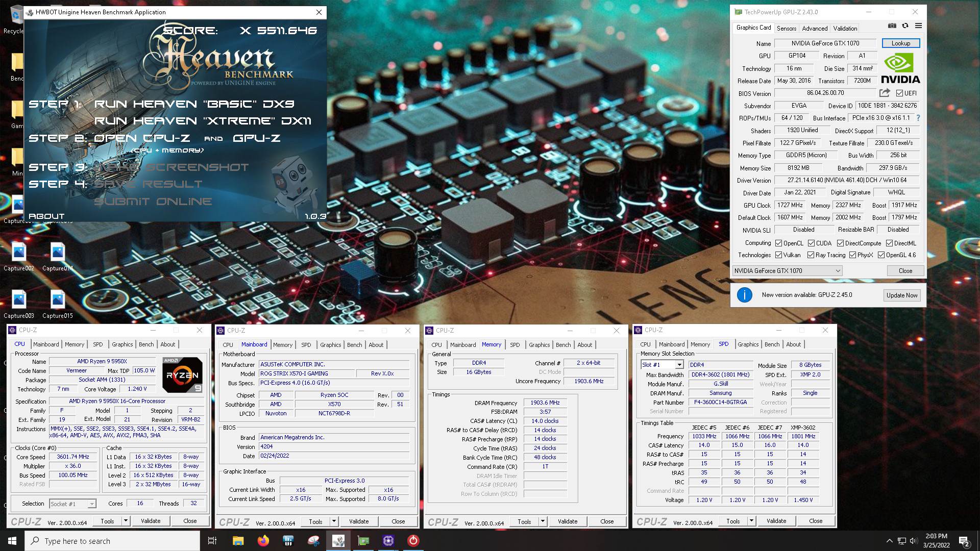The height and width of the screenshot is (551, 980).
Task: Toggle OpenGL 4.6 checkbox
Action: (881, 255)
